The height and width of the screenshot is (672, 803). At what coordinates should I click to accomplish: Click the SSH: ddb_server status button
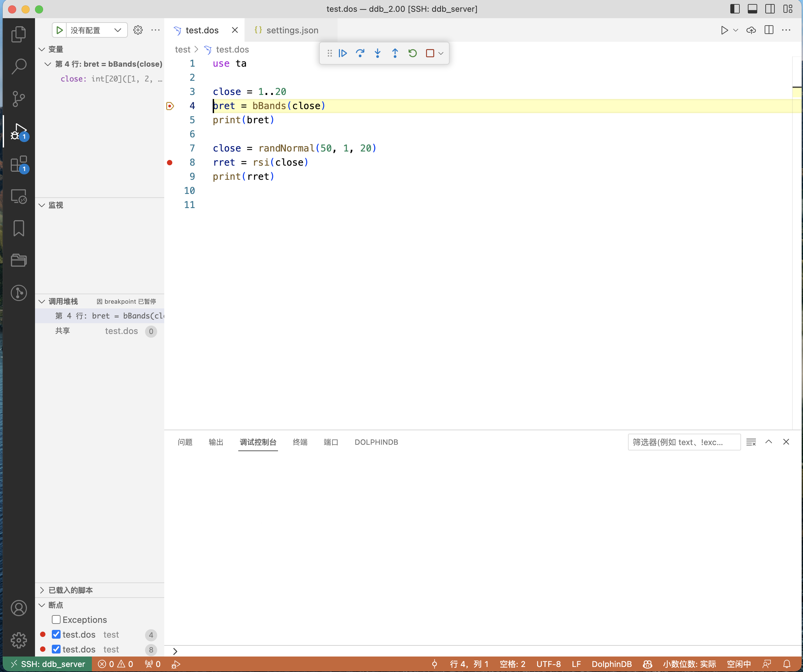click(x=47, y=664)
